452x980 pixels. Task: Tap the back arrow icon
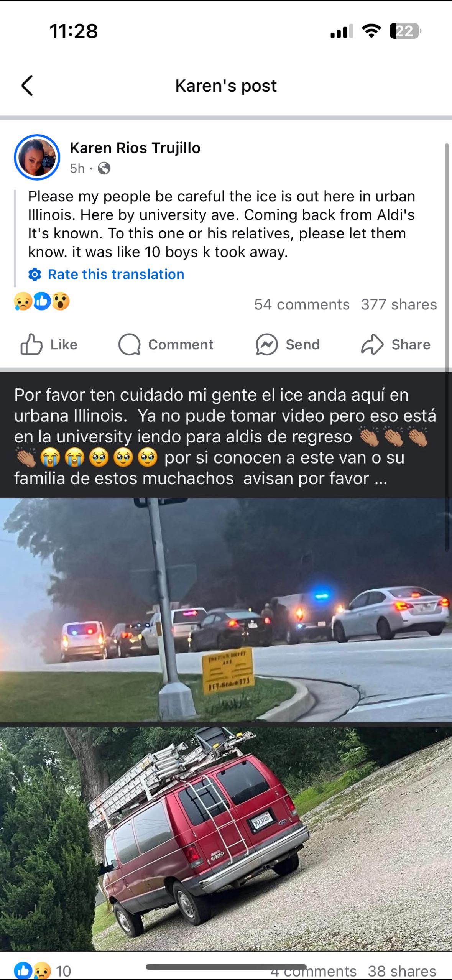click(x=27, y=85)
